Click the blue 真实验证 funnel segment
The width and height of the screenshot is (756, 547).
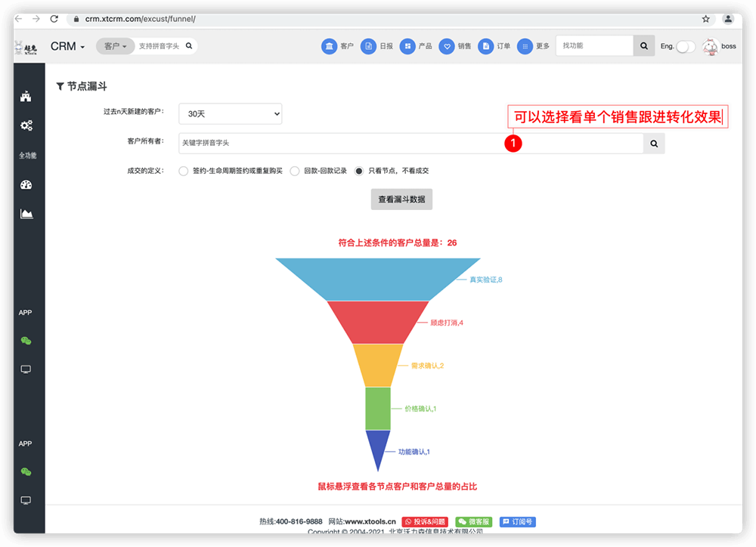pos(378,279)
